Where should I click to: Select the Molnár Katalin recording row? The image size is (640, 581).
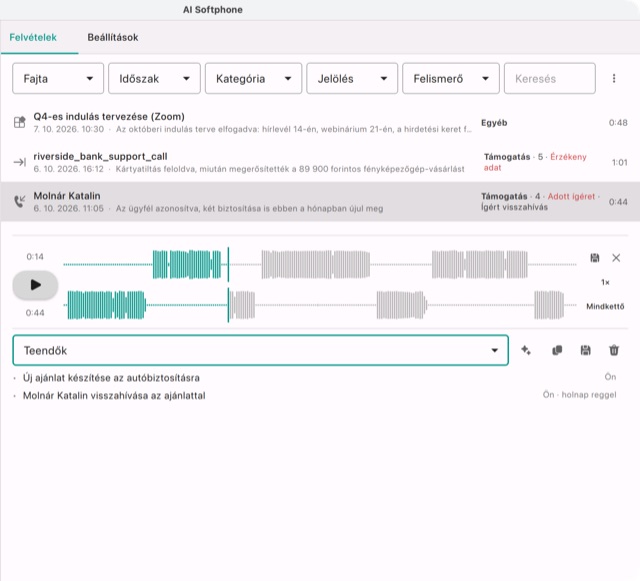(320, 202)
